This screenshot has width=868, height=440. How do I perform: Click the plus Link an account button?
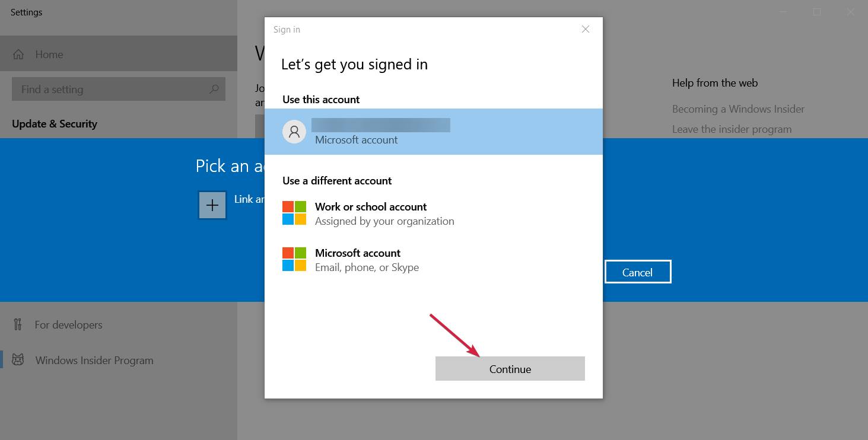212,205
